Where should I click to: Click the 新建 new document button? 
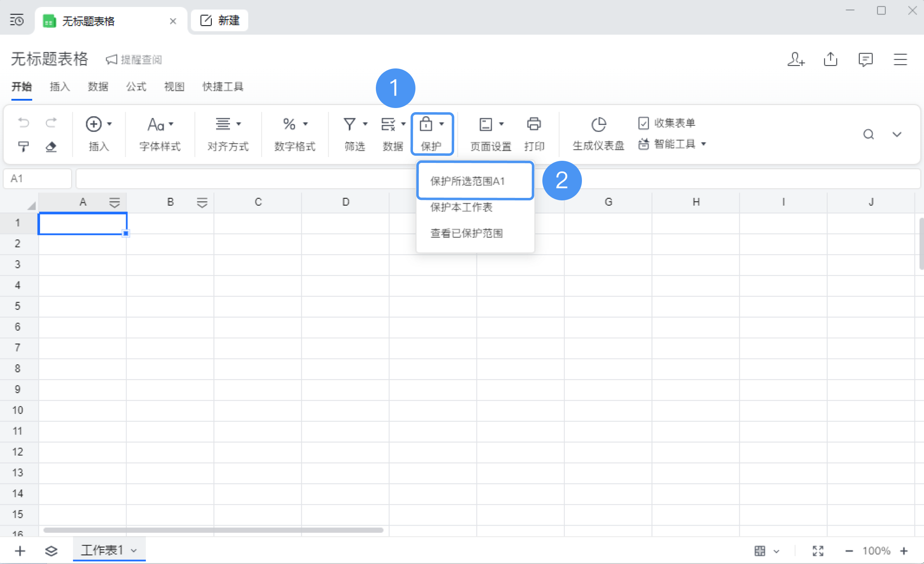[219, 20]
